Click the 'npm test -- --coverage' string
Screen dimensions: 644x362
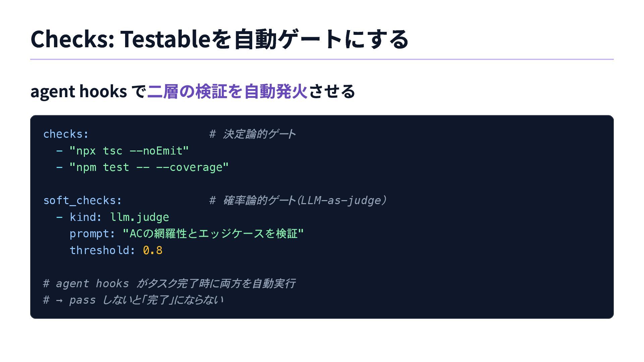(x=149, y=167)
